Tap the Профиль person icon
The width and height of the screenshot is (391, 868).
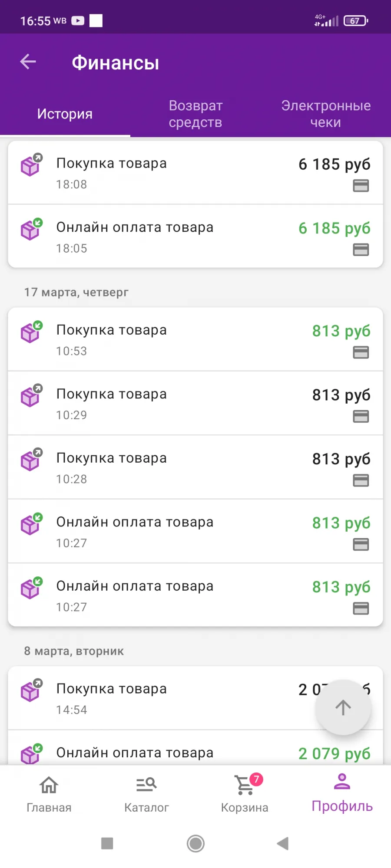click(342, 782)
